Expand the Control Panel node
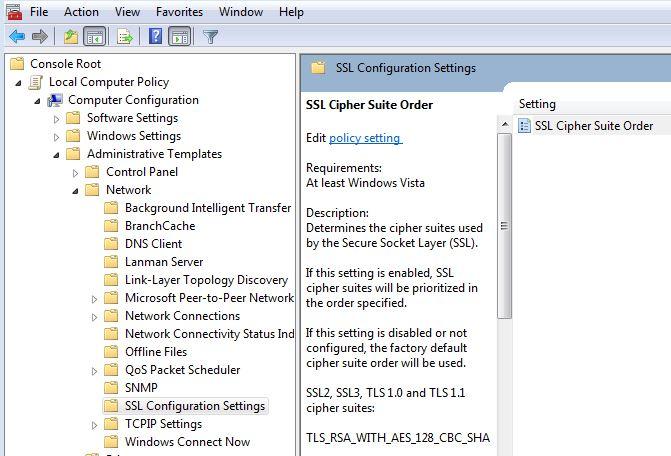Image resolution: width=671 pixels, height=456 pixels. coord(75,173)
